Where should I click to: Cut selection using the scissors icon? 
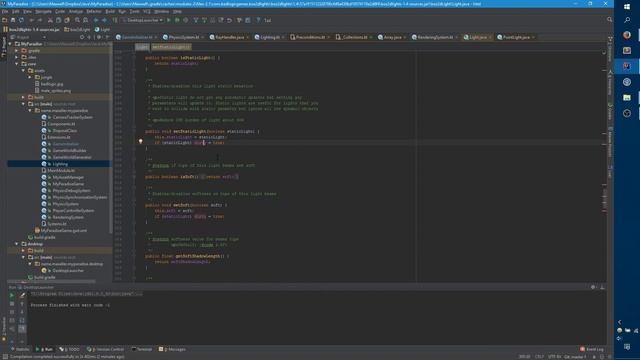[50, 20]
